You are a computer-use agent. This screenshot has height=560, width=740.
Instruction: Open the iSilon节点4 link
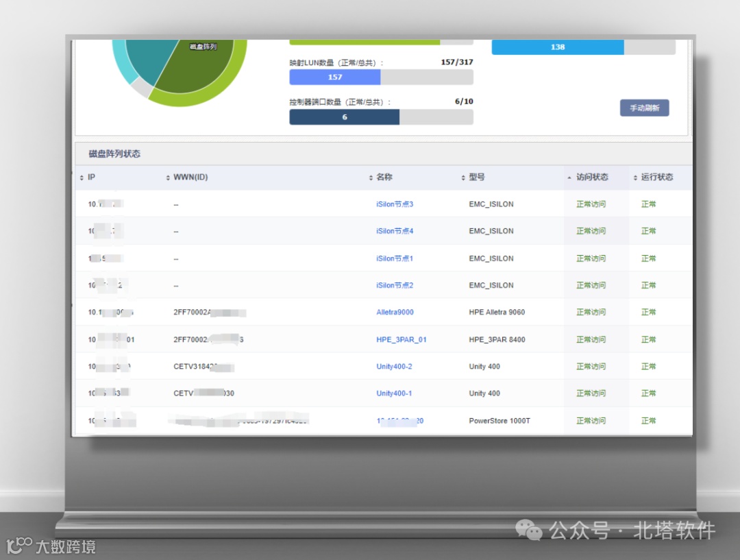tap(395, 231)
